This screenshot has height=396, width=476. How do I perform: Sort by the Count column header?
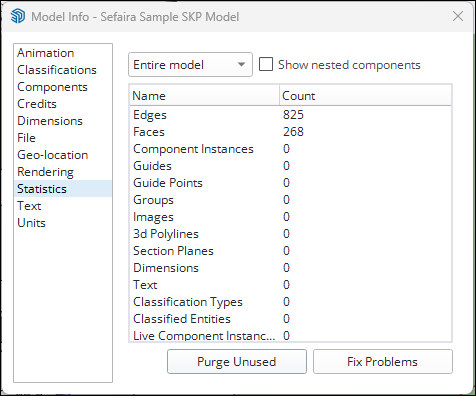365,96
